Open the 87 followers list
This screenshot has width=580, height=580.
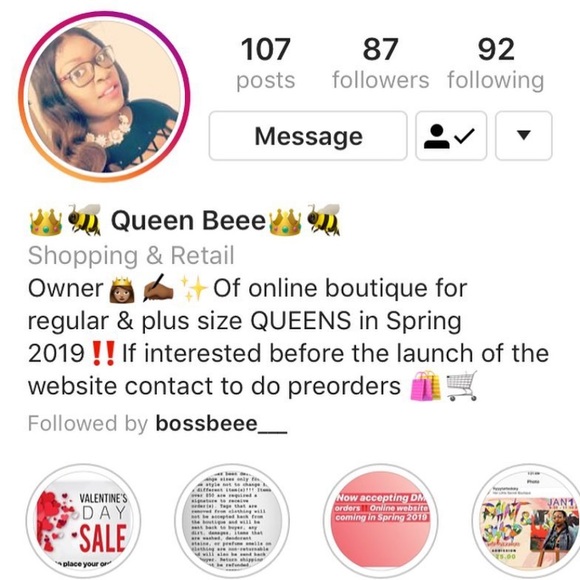click(381, 64)
